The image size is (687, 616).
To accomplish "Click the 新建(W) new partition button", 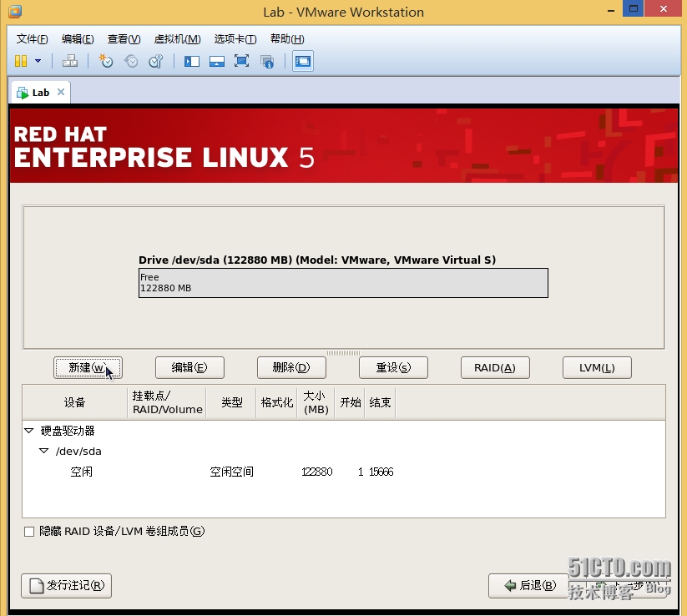I will (x=88, y=367).
